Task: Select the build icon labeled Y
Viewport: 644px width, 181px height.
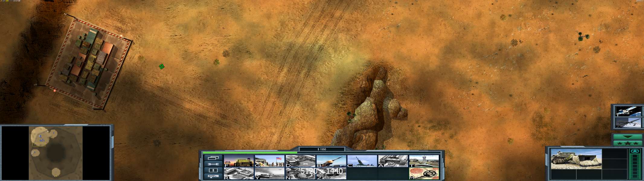Action: 270,174
